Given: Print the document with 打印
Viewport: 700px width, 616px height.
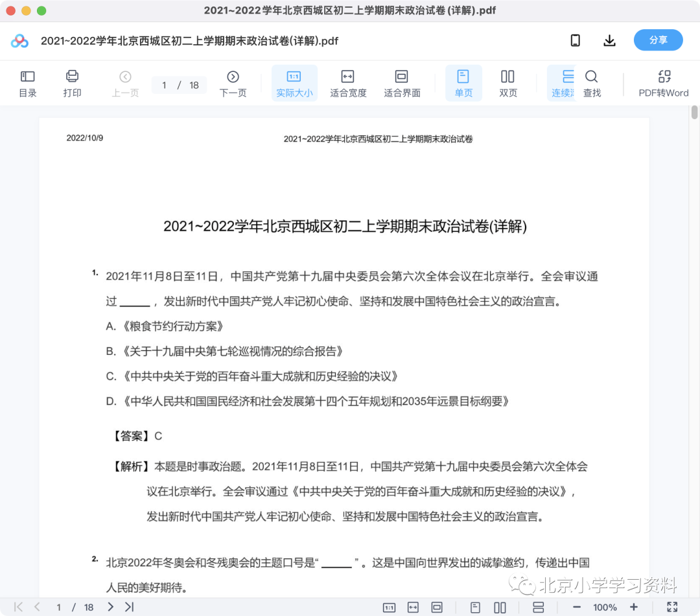Looking at the screenshot, I should [72, 84].
